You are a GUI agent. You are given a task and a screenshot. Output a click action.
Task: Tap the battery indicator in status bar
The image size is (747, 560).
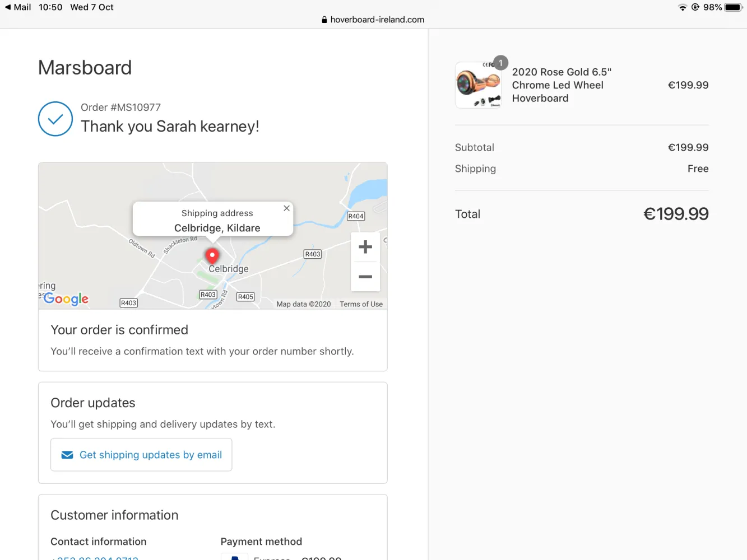(x=733, y=7)
